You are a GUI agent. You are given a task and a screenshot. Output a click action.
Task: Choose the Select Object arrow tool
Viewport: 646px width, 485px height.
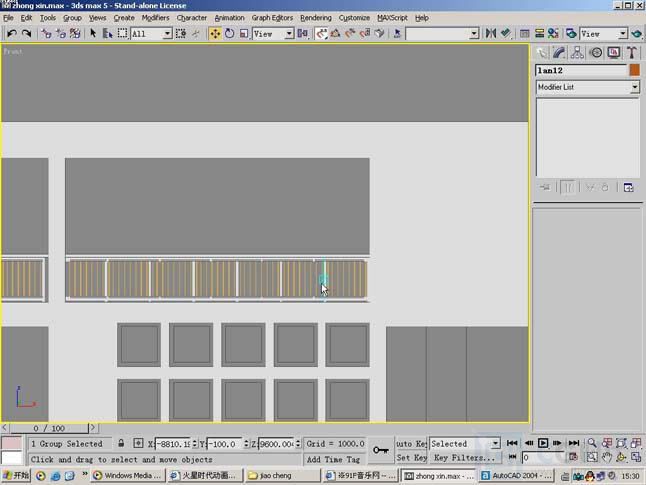[x=93, y=33]
